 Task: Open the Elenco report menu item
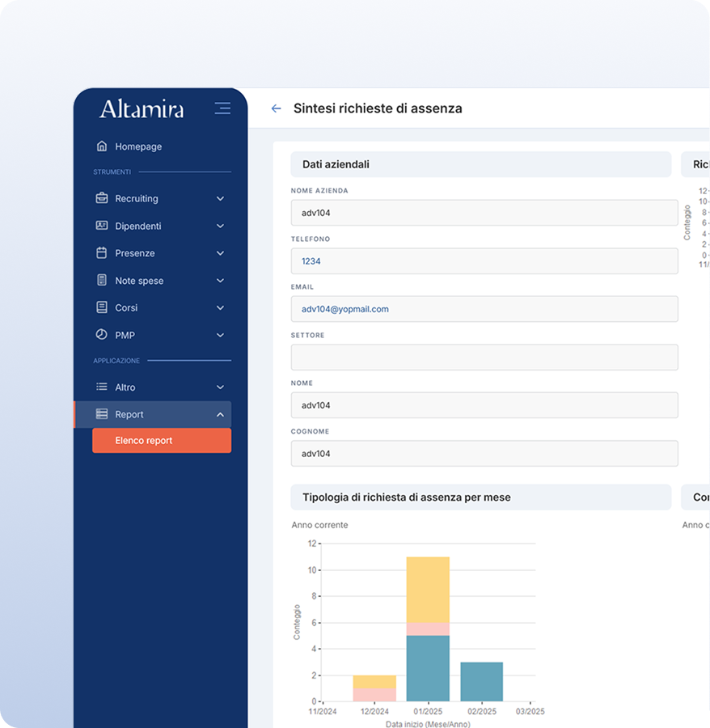pyautogui.click(x=161, y=441)
